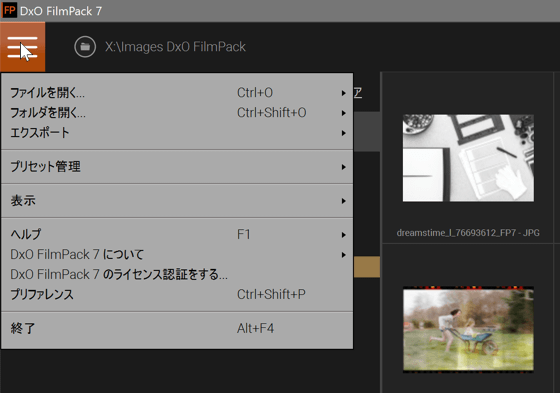Click the folder browse icon
The image size is (560, 393).
pos(85,47)
